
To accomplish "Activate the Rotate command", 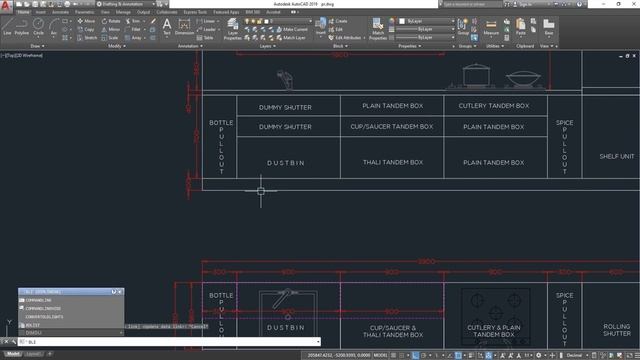I will point(111,21).
